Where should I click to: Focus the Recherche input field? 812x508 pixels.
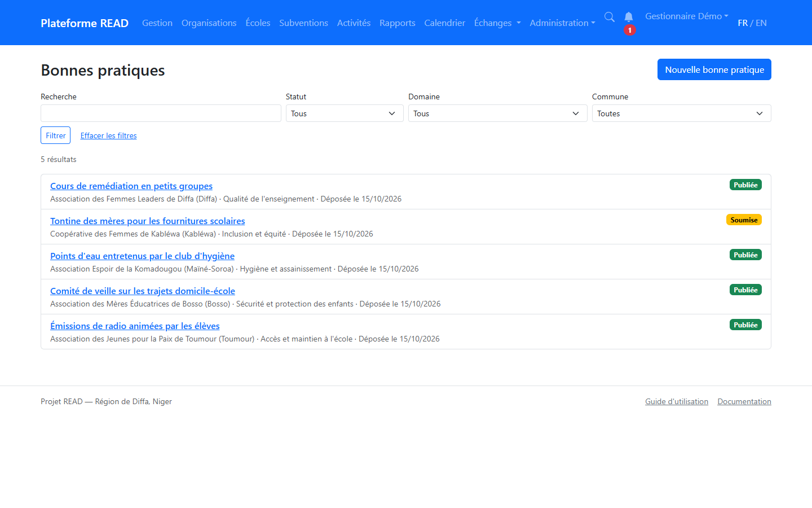[x=161, y=113]
